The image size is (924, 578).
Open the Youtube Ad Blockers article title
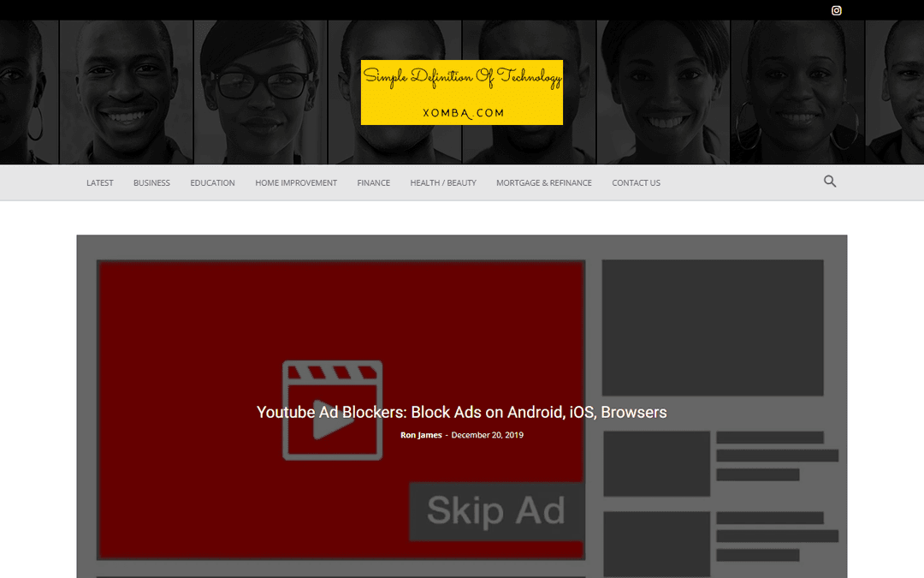461,412
